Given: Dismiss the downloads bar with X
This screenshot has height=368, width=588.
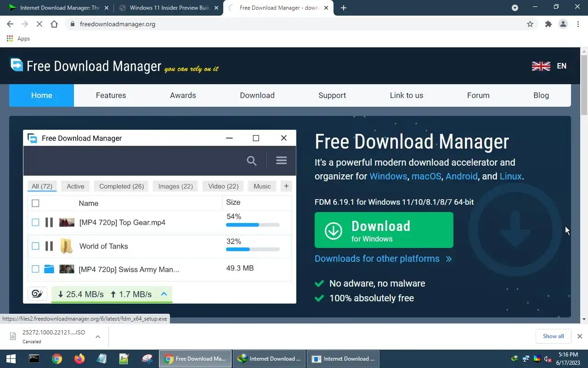Looking at the screenshot, I should 580,336.
